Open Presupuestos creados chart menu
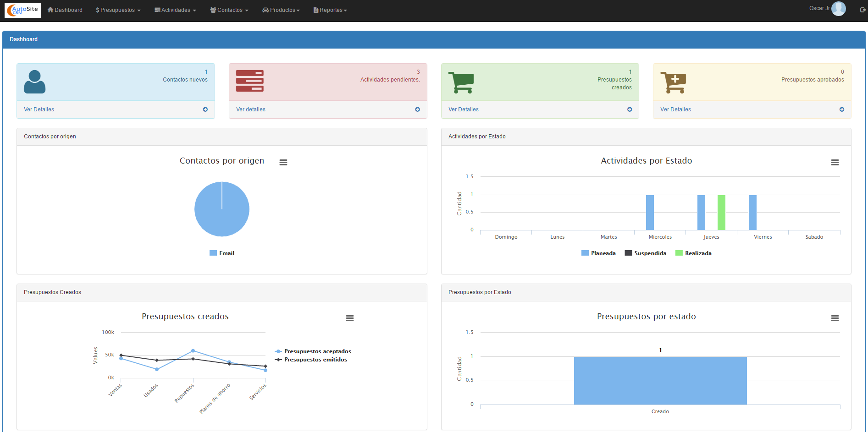 tap(350, 318)
